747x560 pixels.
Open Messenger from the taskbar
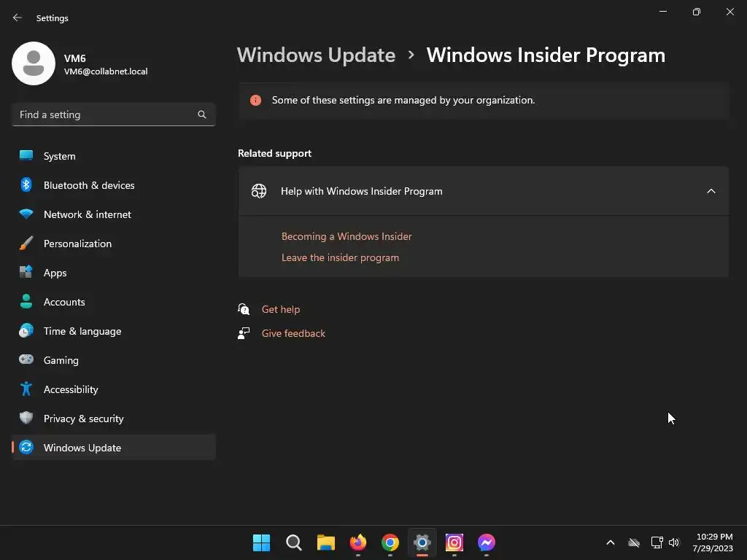pyautogui.click(x=487, y=542)
